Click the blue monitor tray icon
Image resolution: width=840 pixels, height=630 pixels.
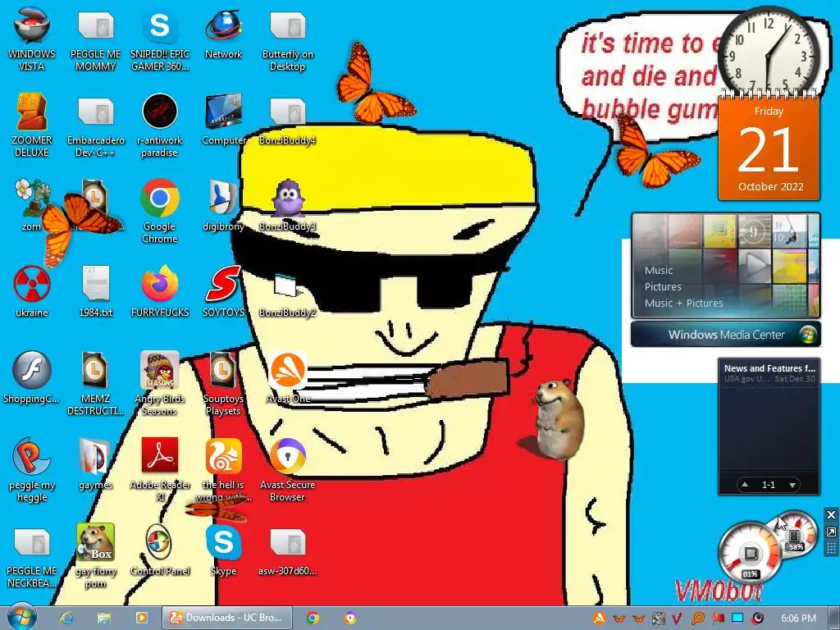point(737,619)
